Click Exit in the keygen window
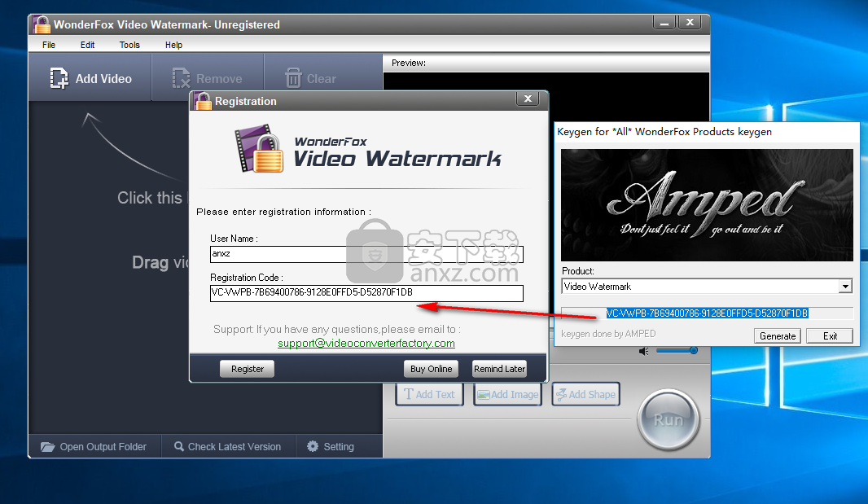The width and height of the screenshot is (868, 504). (x=830, y=336)
